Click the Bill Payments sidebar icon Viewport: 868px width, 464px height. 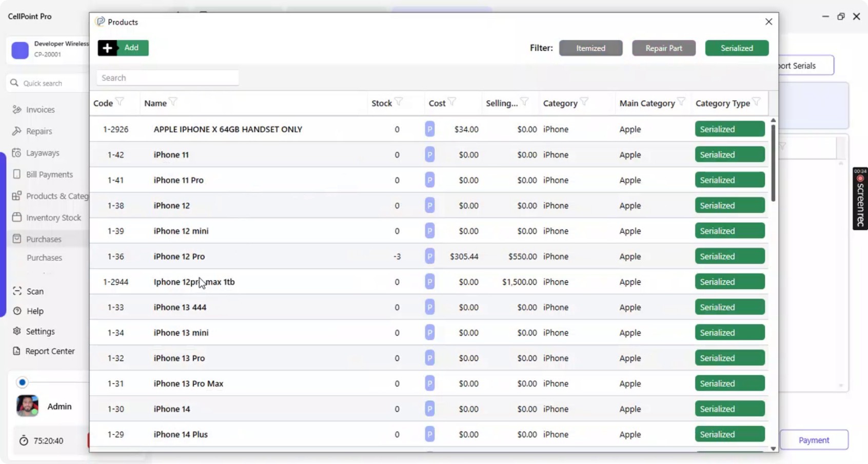click(x=17, y=174)
